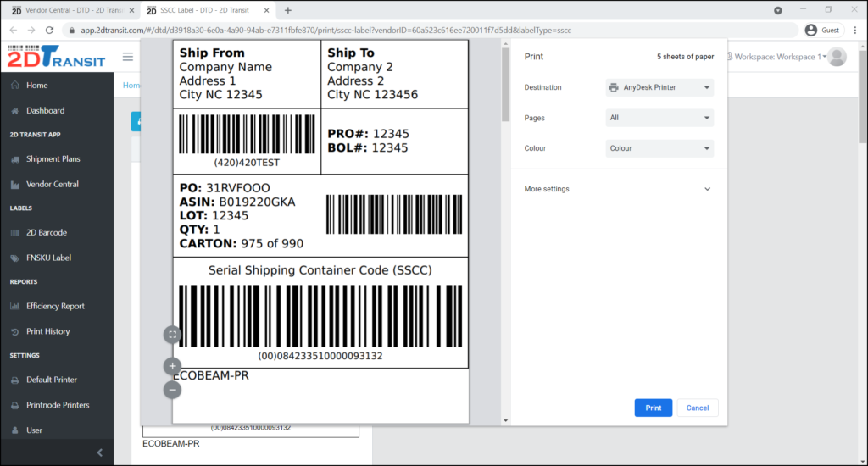
Task: Click the site lock icon in address bar
Action: 71,30
